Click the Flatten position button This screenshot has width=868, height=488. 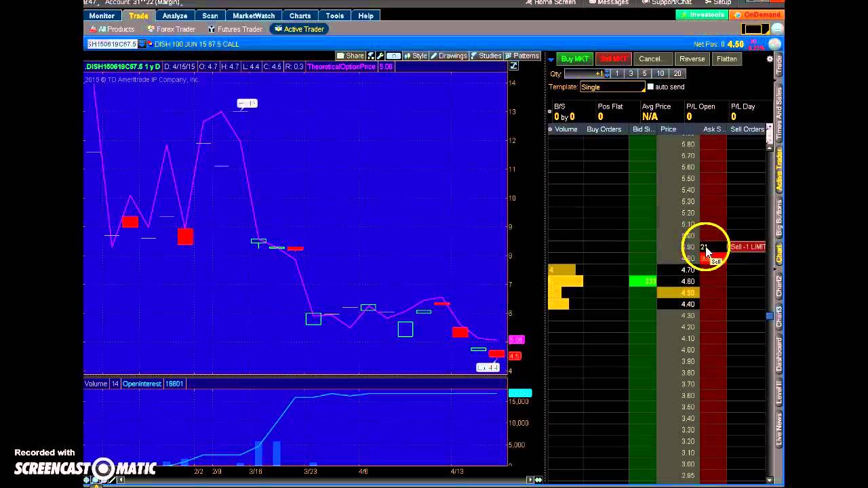(x=727, y=59)
